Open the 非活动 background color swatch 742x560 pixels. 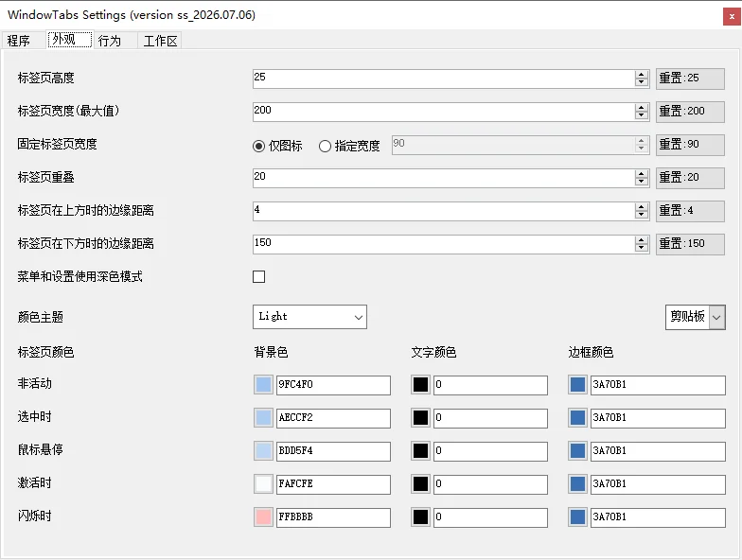(x=263, y=384)
